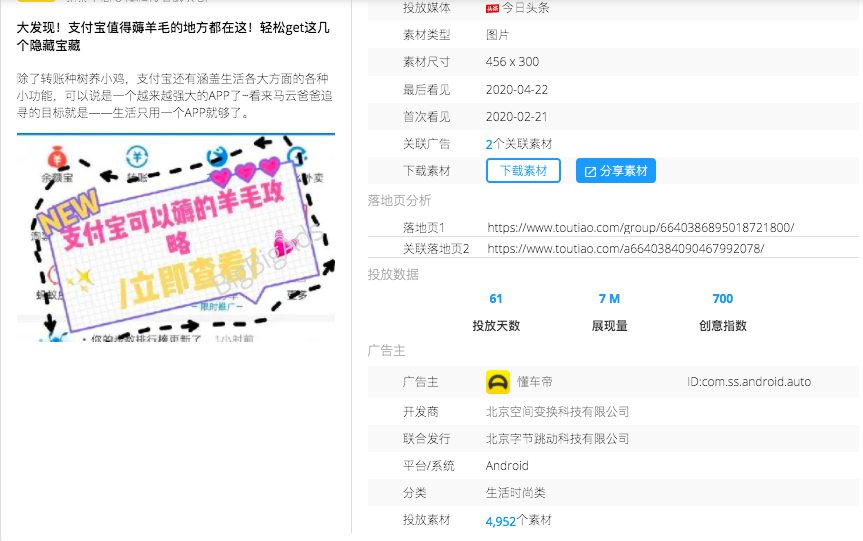Click last seen date 2020-04-22
The image size is (863, 541).
pyautogui.click(x=517, y=89)
